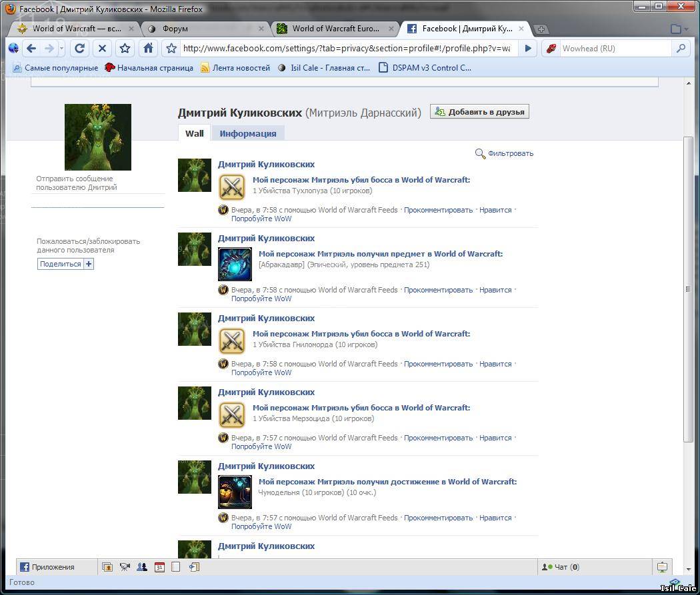
Task: Click crossed swords icon for Гниломорда kill
Action: (x=231, y=340)
